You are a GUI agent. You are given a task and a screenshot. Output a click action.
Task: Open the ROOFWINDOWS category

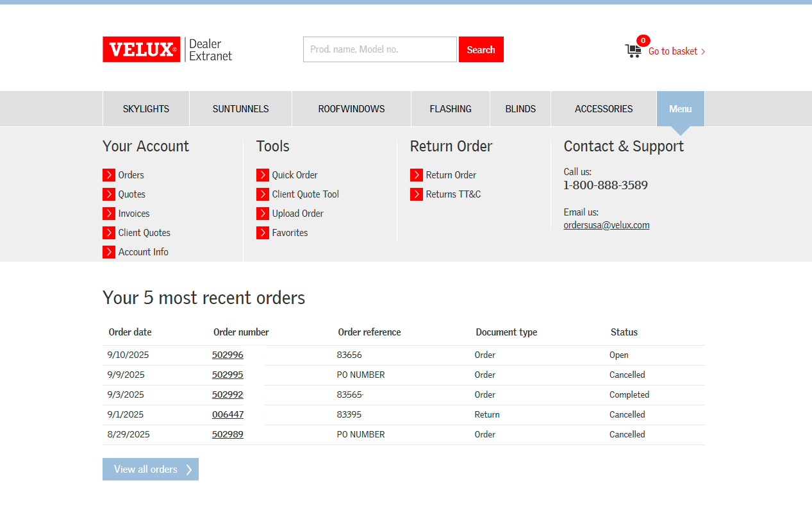coord(351,109)
